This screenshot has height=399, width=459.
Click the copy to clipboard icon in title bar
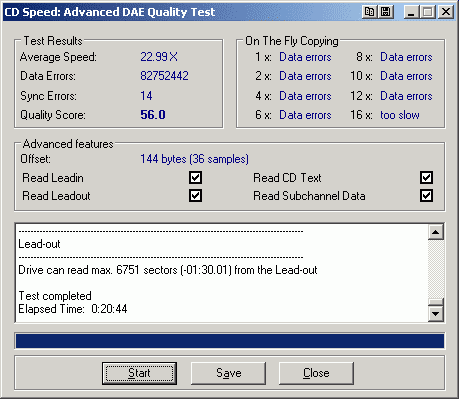[x=369, y=12]
